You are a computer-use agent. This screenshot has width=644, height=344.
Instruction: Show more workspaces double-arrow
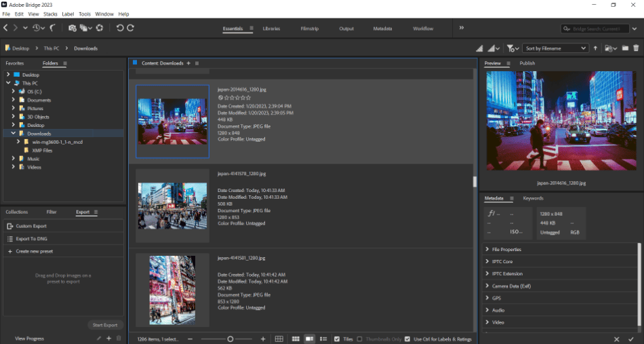click(462, 28)
